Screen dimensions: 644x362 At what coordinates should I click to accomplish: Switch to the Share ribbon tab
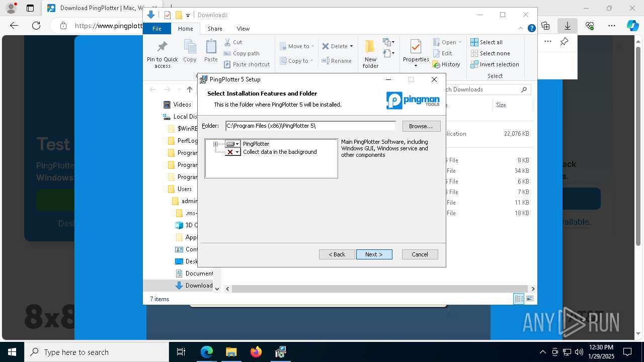(215, 29)
